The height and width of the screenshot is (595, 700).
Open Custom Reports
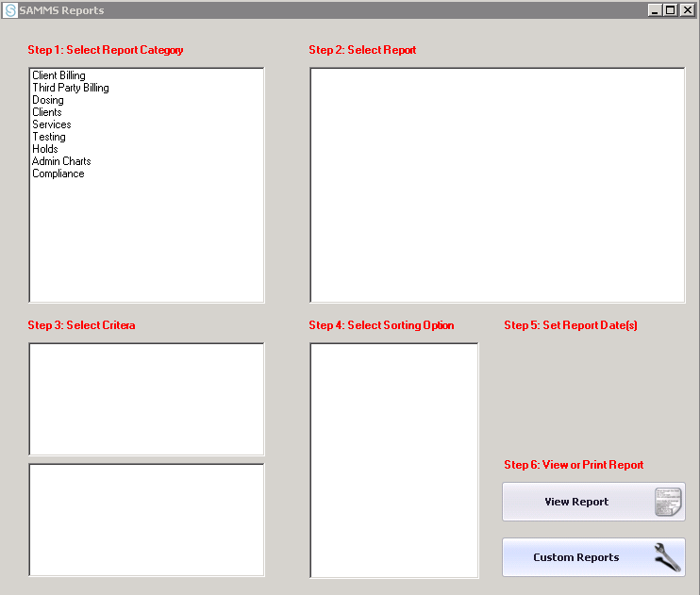point(593,557)
